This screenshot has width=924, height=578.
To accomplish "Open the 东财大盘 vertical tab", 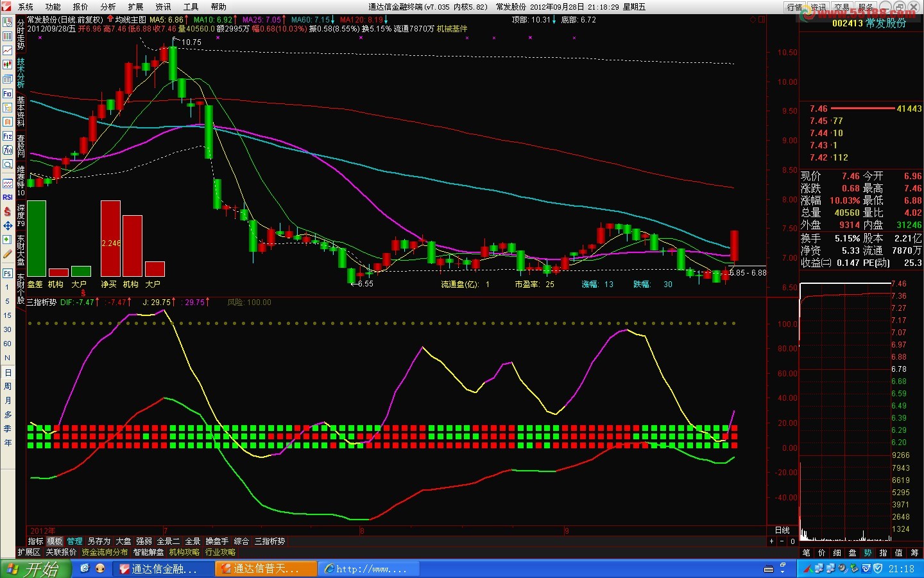I will click(21, 250).
